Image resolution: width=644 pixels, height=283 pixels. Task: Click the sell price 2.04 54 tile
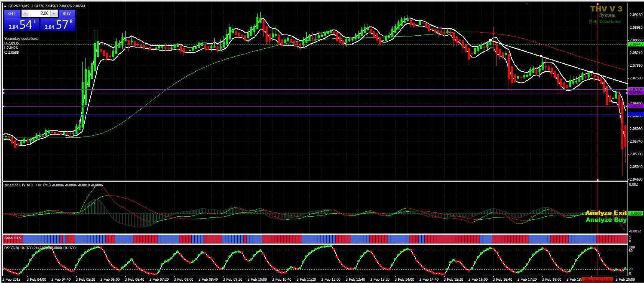point(22,25)
